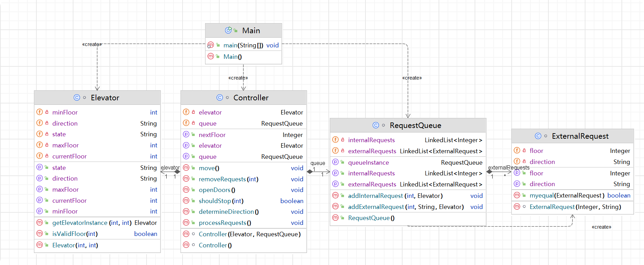Click method icon of getElevatorInstance
The width and height of the screenshot is (644, 265).
coord(39,222)
